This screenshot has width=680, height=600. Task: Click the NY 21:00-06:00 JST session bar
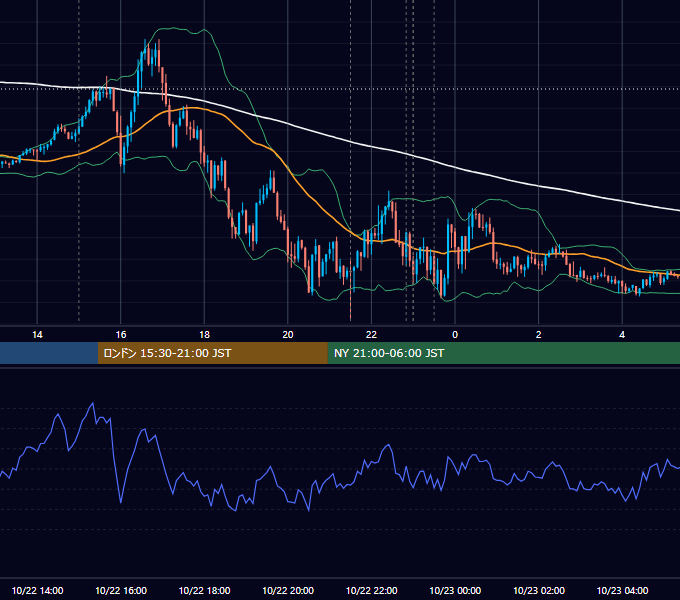(503, 353)
